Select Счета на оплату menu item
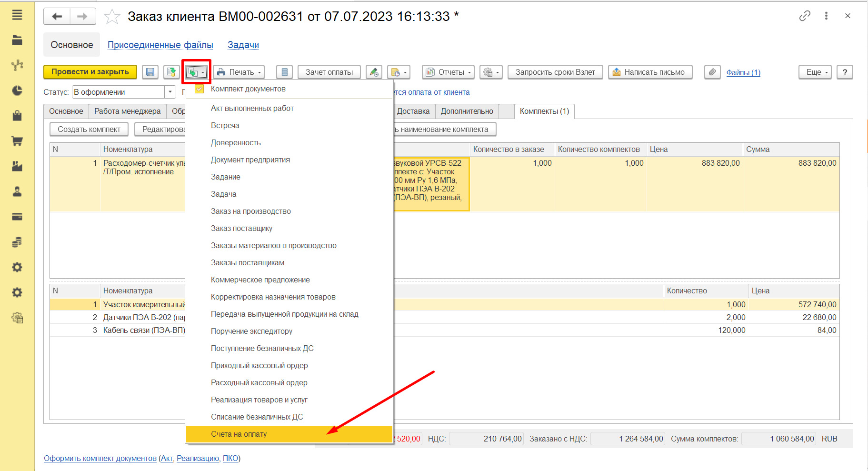This screenshot has width=868, height=471. coord(289,434)
